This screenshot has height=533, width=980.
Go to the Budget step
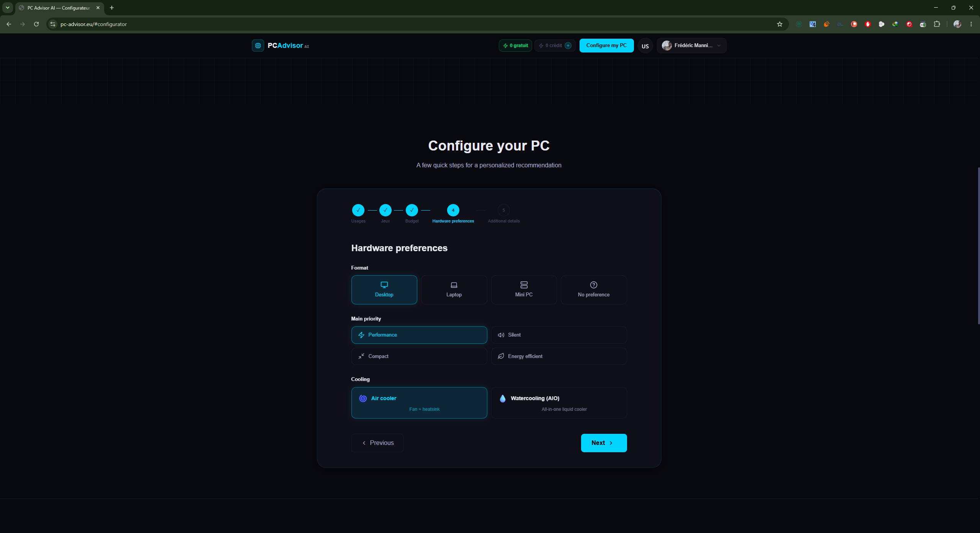412,210
